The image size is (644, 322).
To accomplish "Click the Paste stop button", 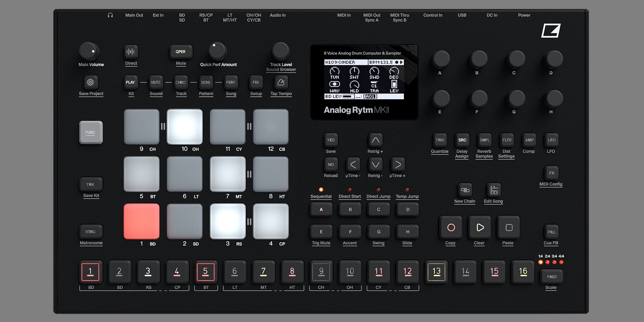I will [x=509, y=228].
